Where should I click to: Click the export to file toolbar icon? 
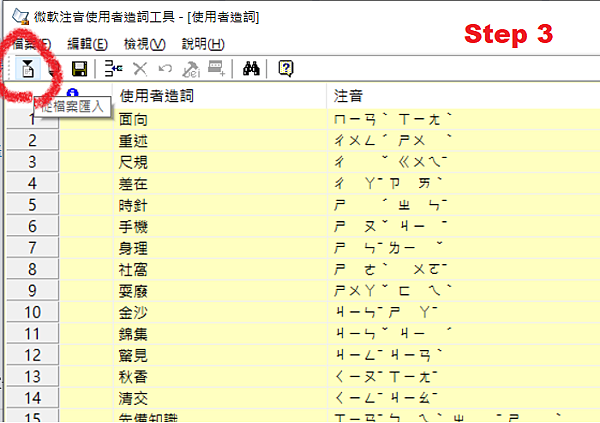(54, 69)
